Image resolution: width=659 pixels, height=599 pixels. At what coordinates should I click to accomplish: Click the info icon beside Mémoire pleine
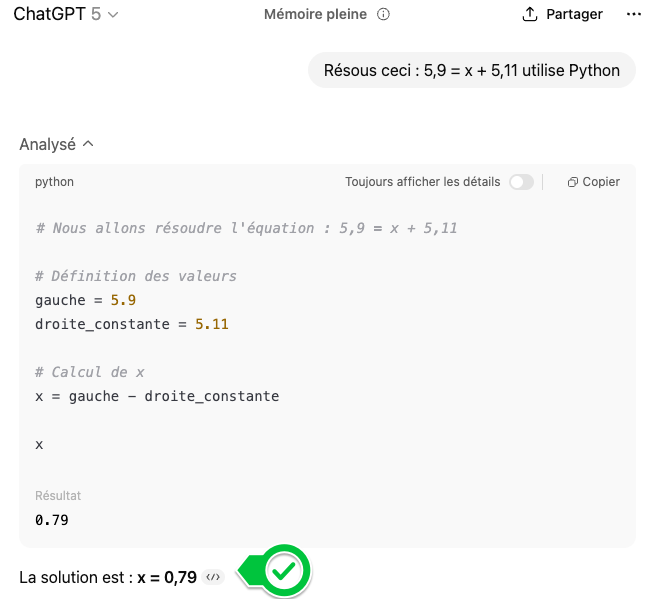[383, 15]
